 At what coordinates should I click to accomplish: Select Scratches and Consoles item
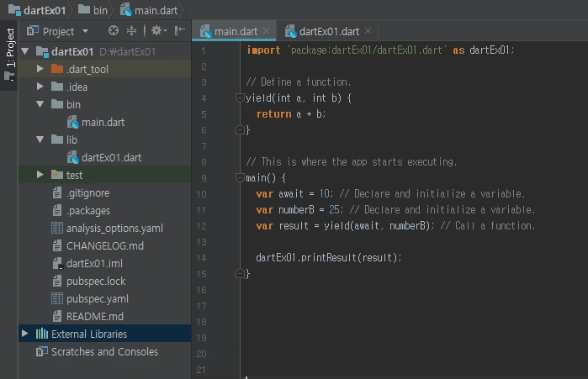pyautogui.click(x=104, y=352)
